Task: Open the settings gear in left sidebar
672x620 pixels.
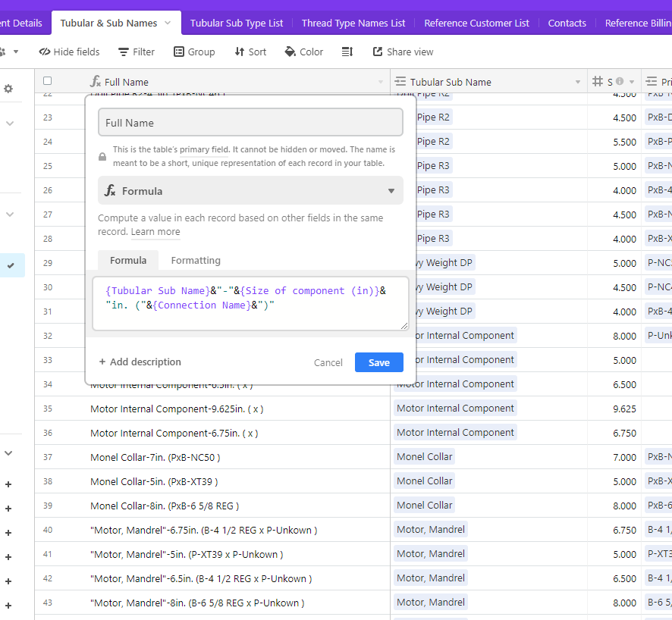Action: pyautogui.click(x=8, y=89)
